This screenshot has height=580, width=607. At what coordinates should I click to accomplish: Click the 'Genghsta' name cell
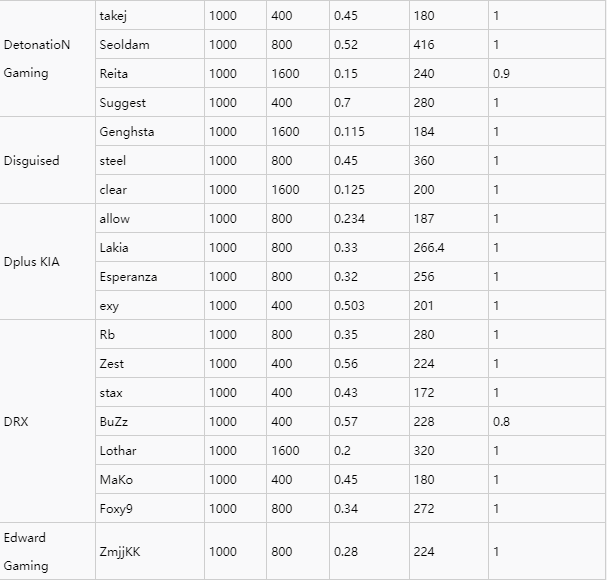point(127,132)
